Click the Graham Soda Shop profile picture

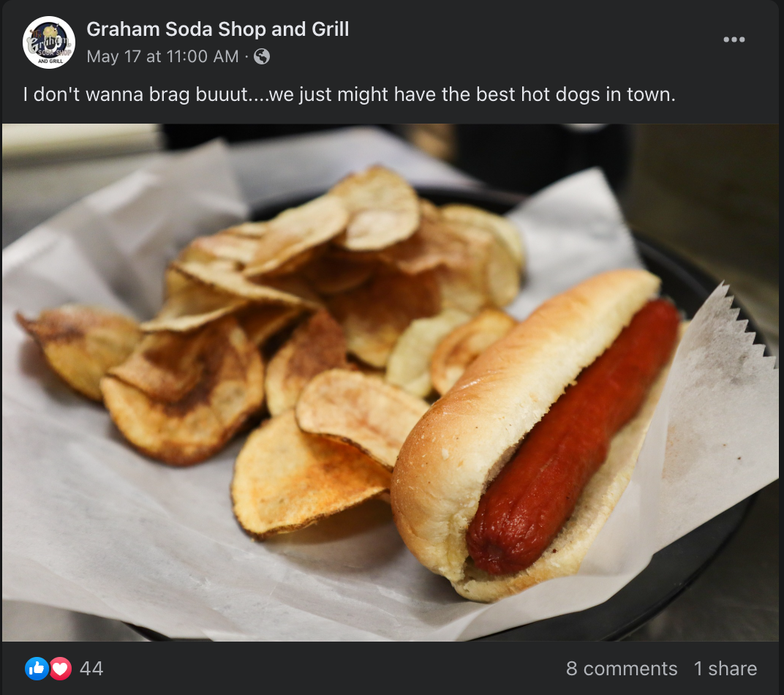[x=49, y=42]
